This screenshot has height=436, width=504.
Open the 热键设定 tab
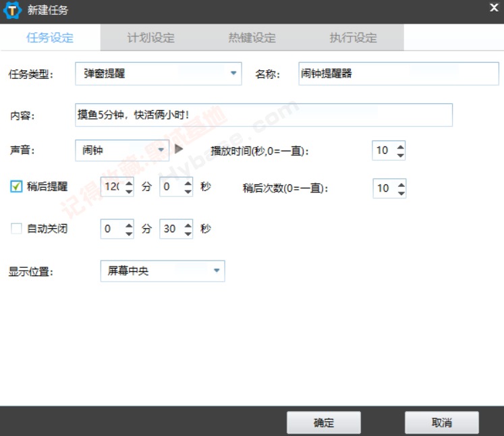[x=252, y=38]
